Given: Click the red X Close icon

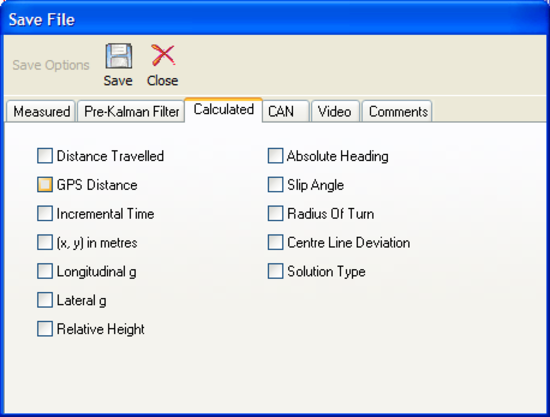Looking at the screenshot, I should [x=163, y=55].
